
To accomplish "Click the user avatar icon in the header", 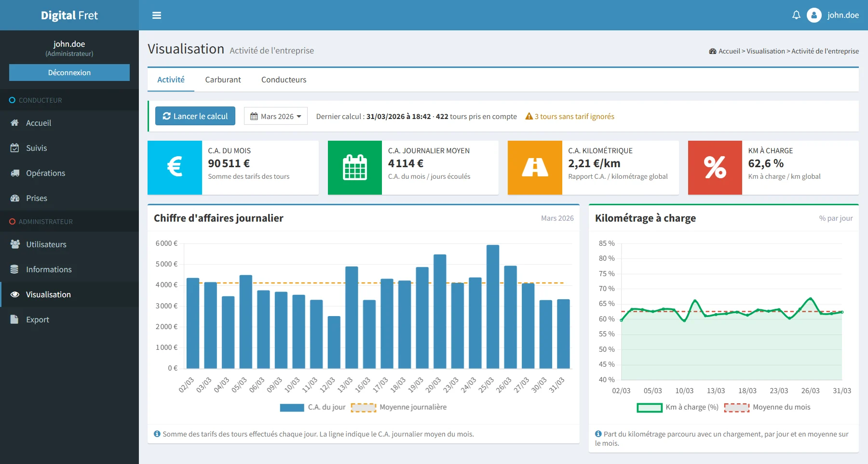I will (814, 15).
